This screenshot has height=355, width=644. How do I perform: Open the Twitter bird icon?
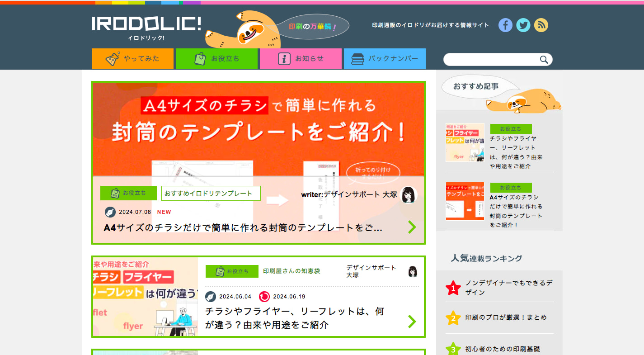523,25
